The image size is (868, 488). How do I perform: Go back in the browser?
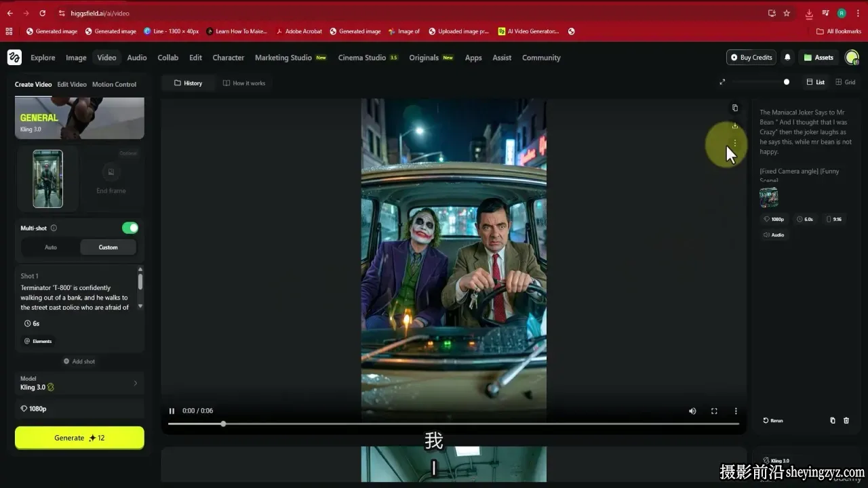(x=9, y=13)
